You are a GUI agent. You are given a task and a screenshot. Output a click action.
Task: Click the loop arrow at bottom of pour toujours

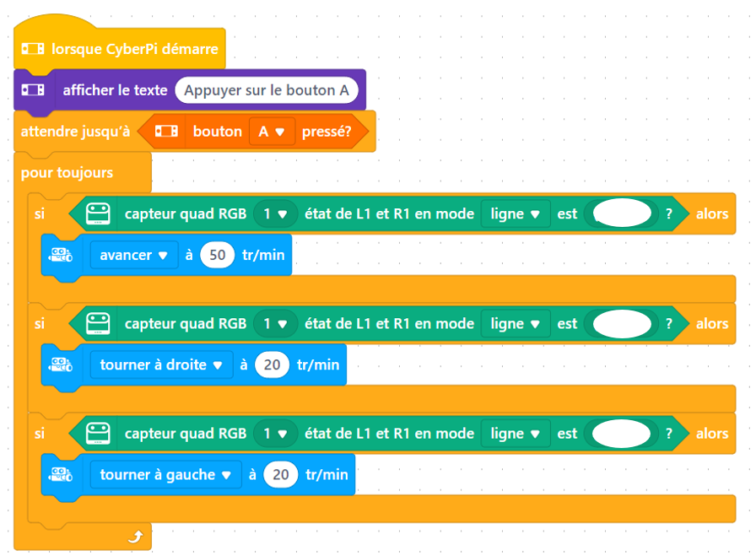click(134, 536)
